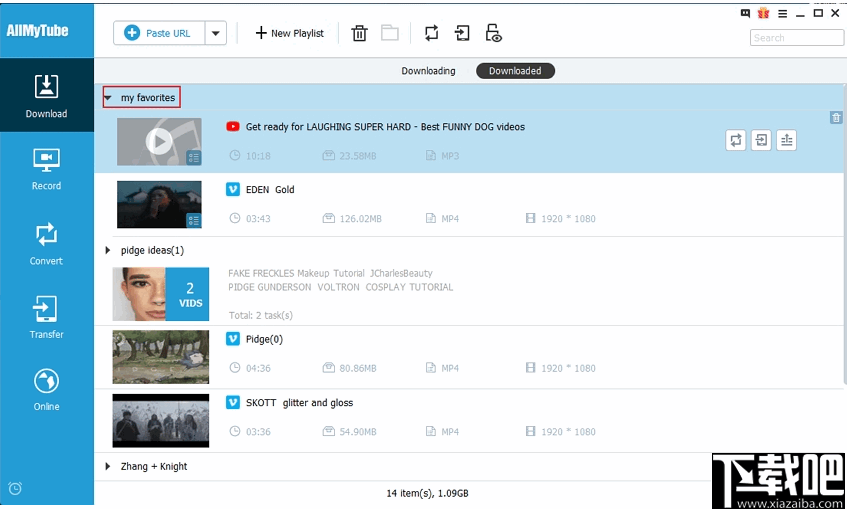
Task: Transfer the FUNNY DOG videos item
Action: (761, 140)
